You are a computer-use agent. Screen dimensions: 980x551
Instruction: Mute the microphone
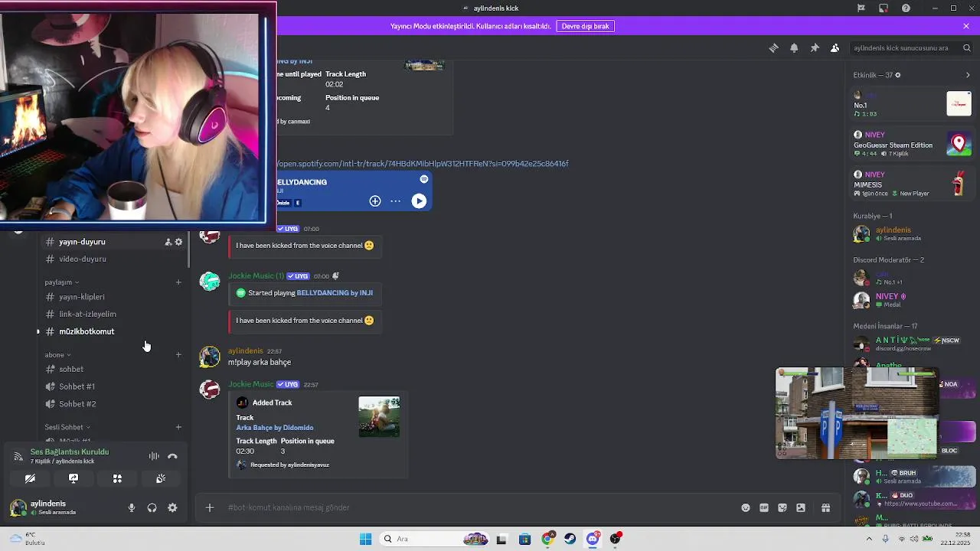(x=132, y=507)
